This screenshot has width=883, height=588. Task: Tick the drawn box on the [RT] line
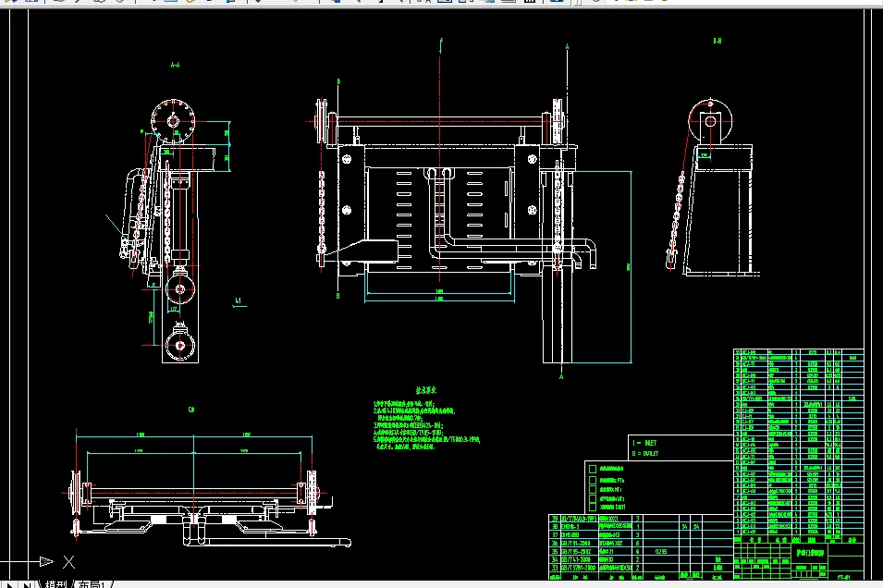click(593, 507)
